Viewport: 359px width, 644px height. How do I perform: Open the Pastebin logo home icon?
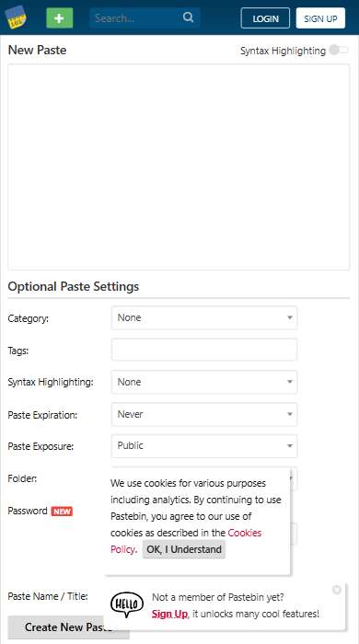point(16,17)
